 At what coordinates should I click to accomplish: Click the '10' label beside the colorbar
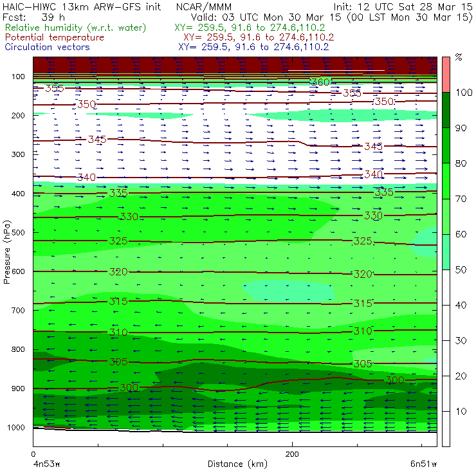coord(461,412)
